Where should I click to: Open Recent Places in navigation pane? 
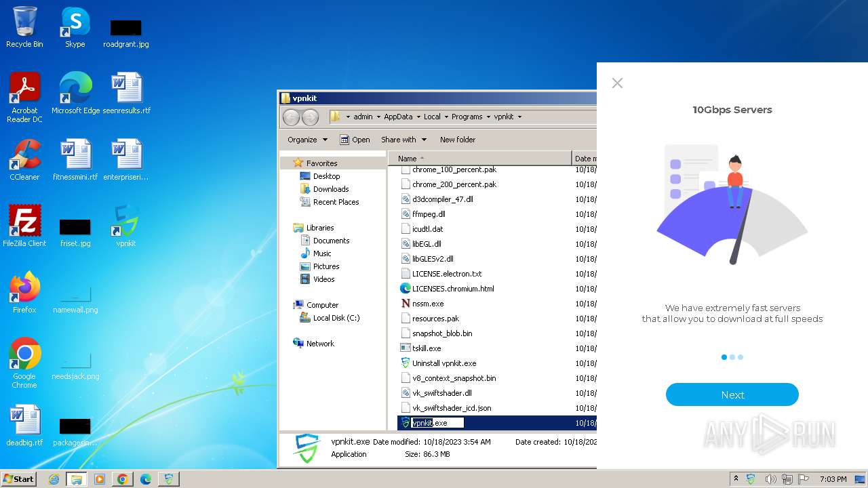point(336,202)
